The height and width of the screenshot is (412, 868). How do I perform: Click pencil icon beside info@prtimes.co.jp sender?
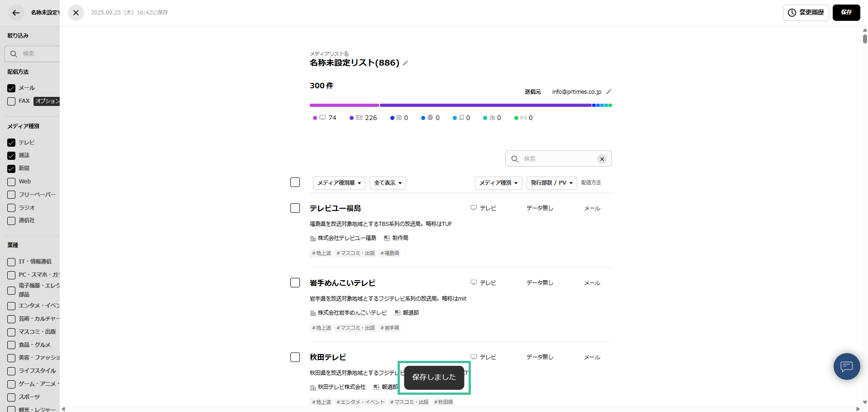pyautogui.click(x=608, y=91)
